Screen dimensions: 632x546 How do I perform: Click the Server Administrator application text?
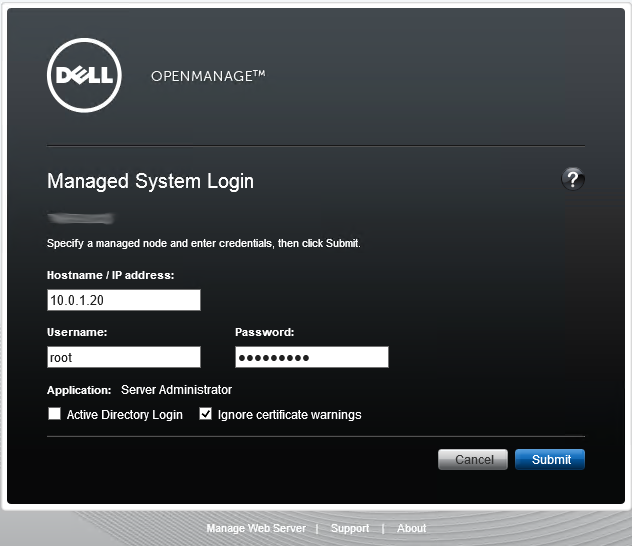click(177, 390)
